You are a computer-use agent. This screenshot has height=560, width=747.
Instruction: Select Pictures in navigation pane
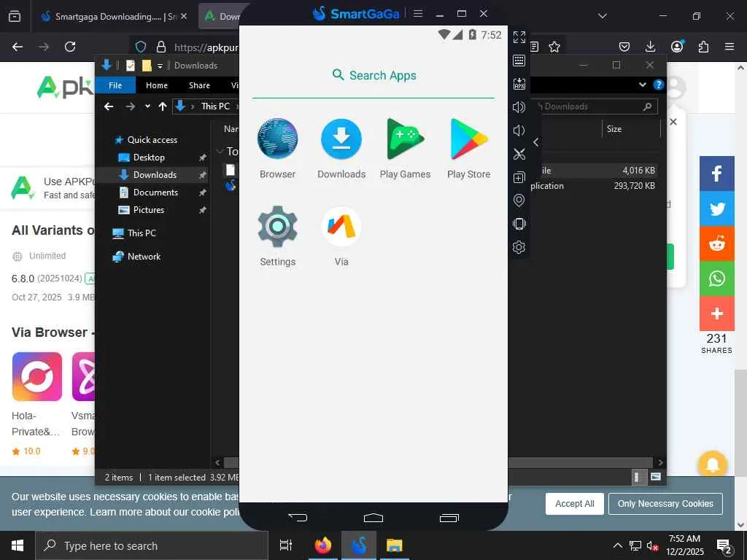141,210
